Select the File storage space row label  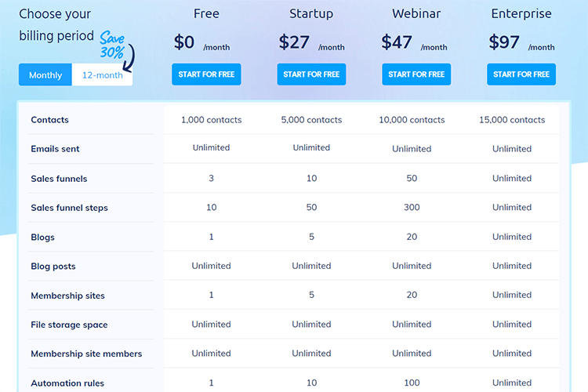(69, 325)
